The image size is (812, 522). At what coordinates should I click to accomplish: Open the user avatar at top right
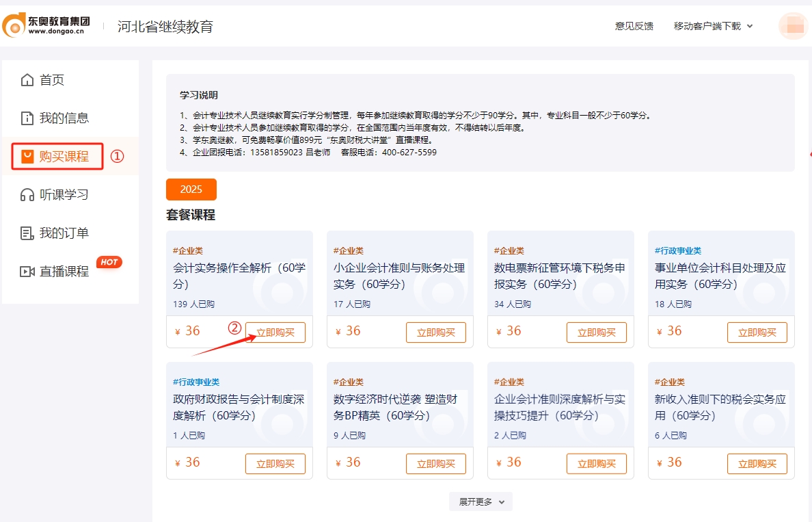(x=794, y=25)
